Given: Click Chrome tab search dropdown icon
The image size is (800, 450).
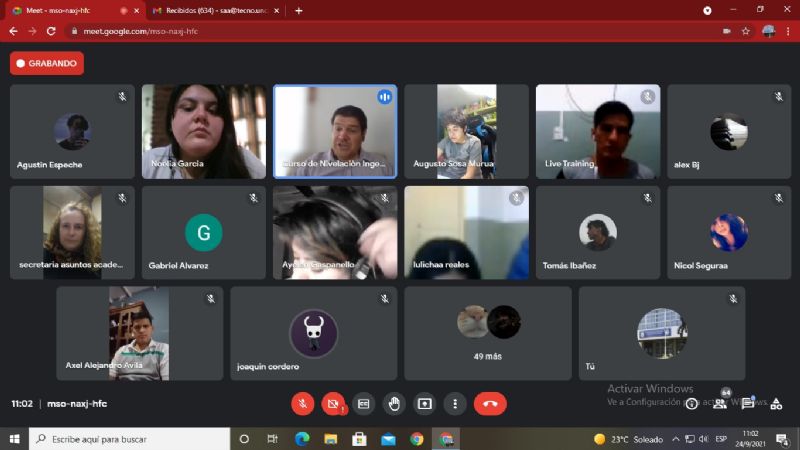Looking at the screenshot, I should (707, 10).
